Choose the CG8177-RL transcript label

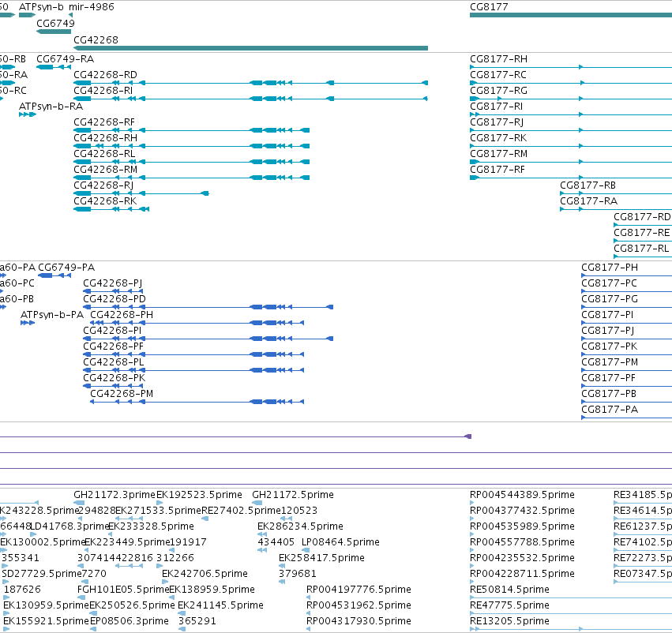[641, 249]
